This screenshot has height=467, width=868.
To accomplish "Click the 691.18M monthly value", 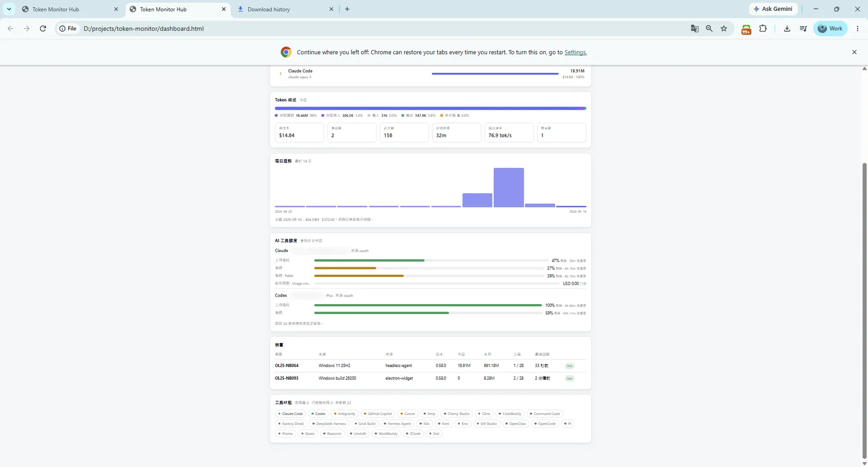I will click(x=491, y=365).
